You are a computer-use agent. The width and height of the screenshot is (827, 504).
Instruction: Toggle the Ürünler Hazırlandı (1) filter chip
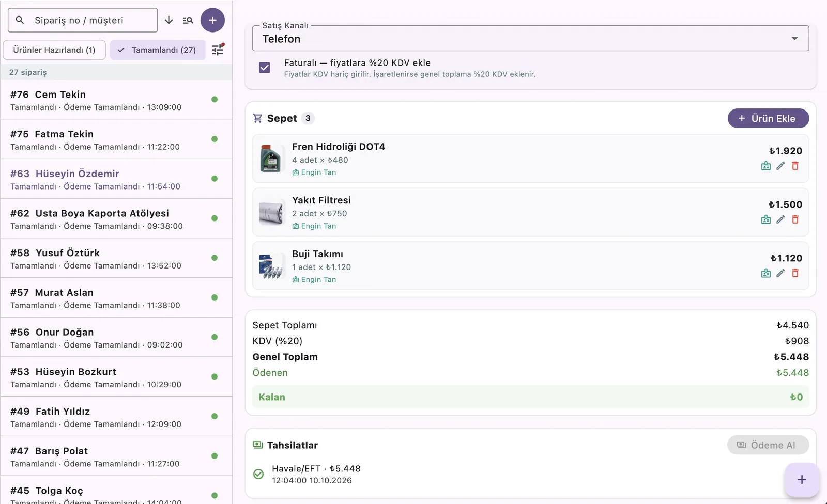click(x=54, y=50)
